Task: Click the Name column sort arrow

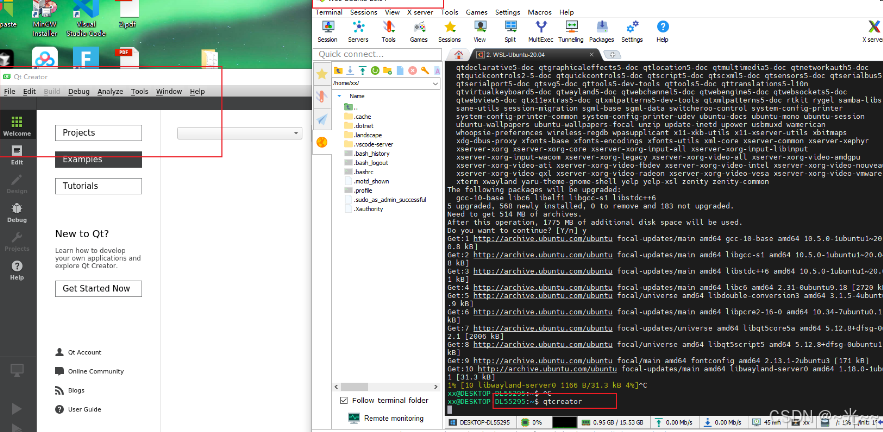Action: point(340,96)
